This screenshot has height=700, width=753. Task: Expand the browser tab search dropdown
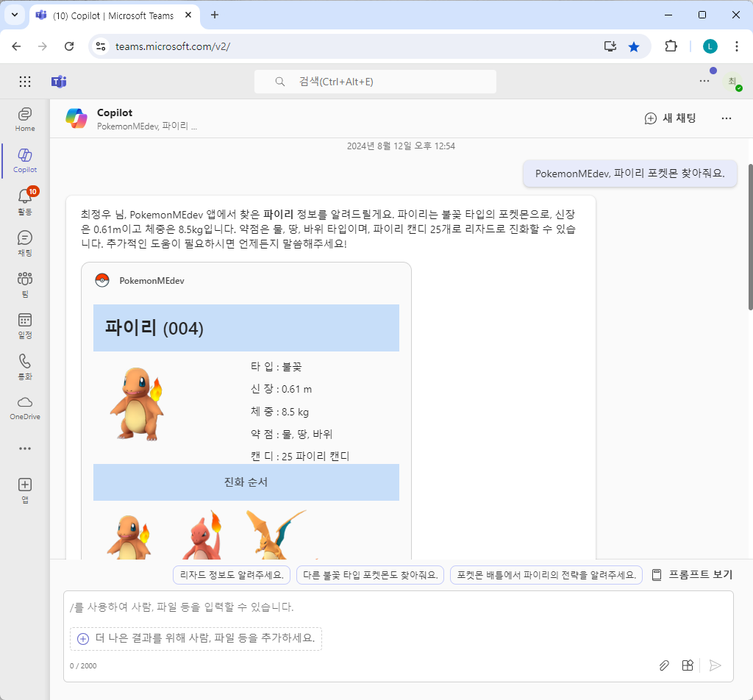click(15, 15)
